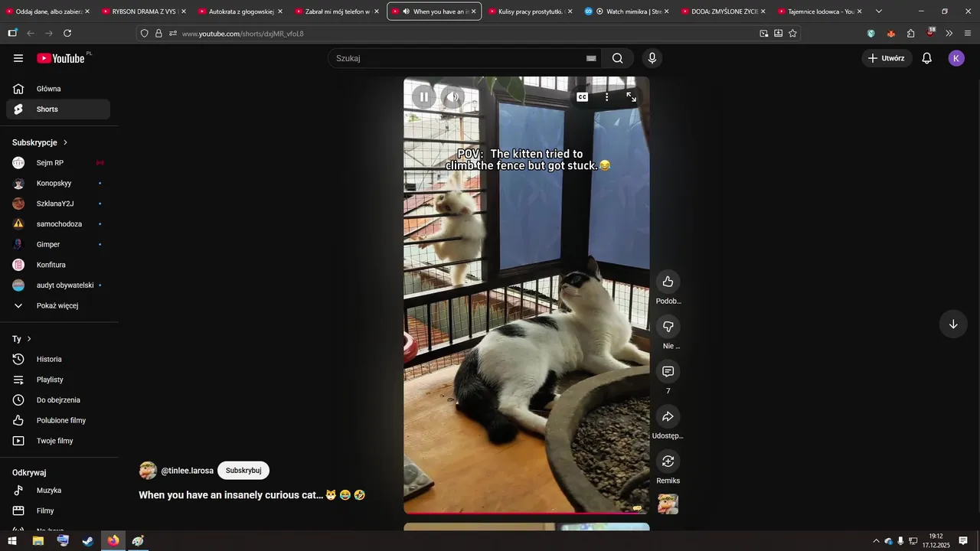The width and height of the screenshot is (980, 551).
Task: Open File Explorer from the taskbar
Action: (38, 541)
